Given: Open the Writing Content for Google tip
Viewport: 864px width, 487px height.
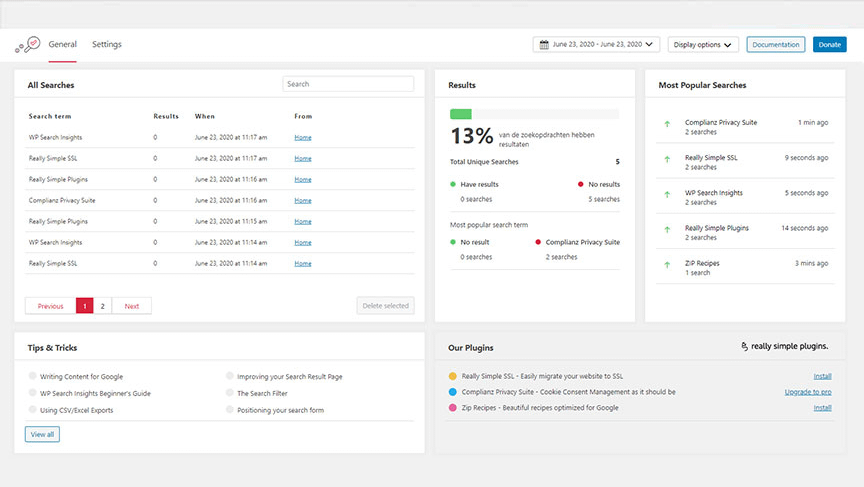Looking at the screenshot, I should point(82,376).
